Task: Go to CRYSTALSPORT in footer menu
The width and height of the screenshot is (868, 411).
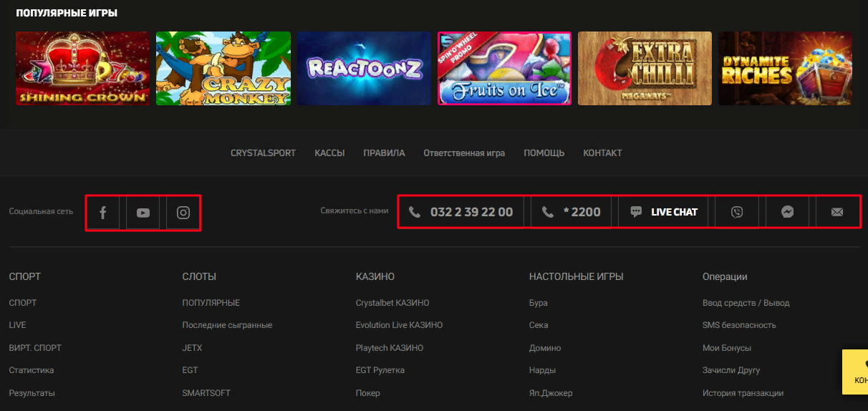Action: [x=263, y=153]
